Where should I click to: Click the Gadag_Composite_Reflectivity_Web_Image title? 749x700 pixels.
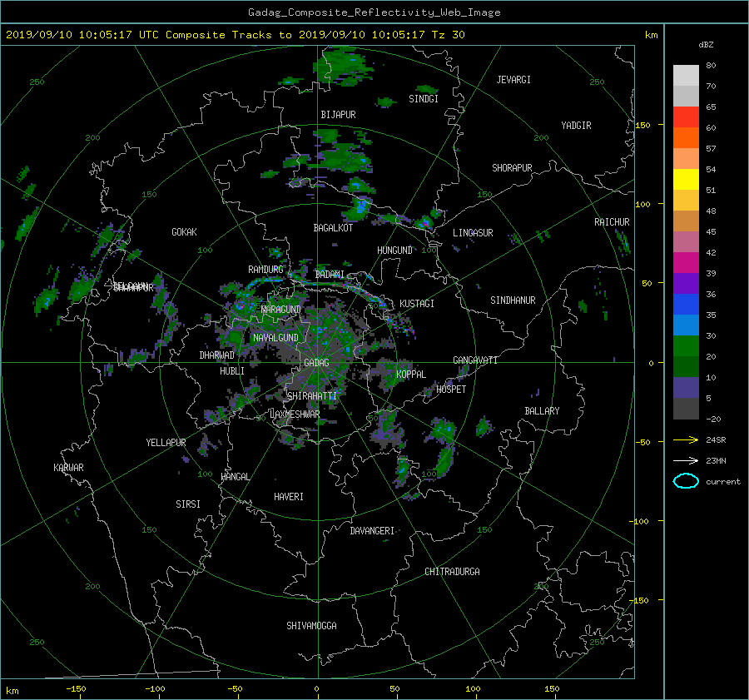pos(374,12)
